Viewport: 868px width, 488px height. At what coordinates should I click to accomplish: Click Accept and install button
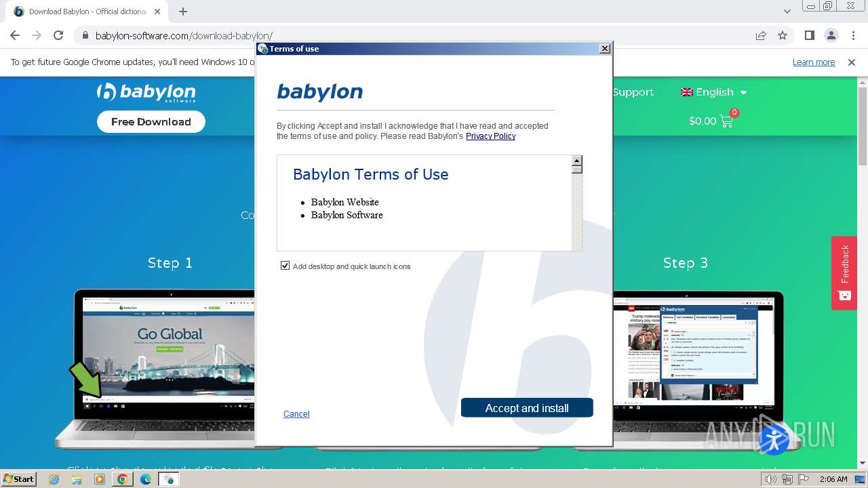pyautogui.click(x=527, y=408)
